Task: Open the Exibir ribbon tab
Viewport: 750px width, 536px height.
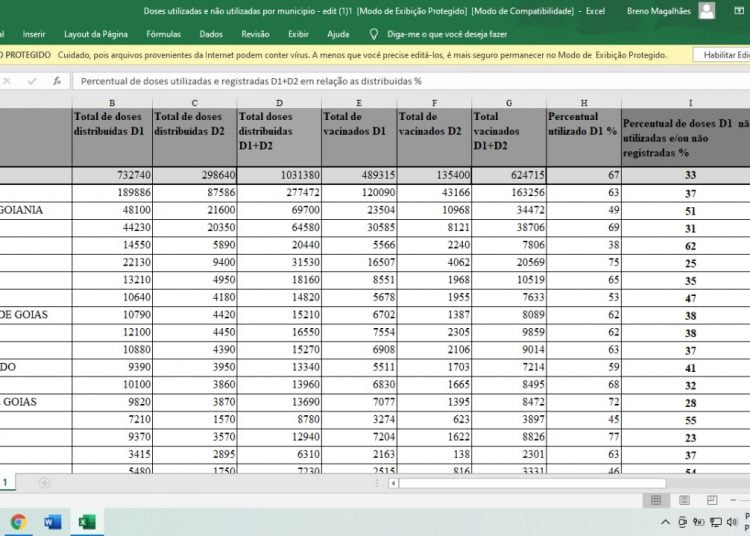Action: point(298,34)
